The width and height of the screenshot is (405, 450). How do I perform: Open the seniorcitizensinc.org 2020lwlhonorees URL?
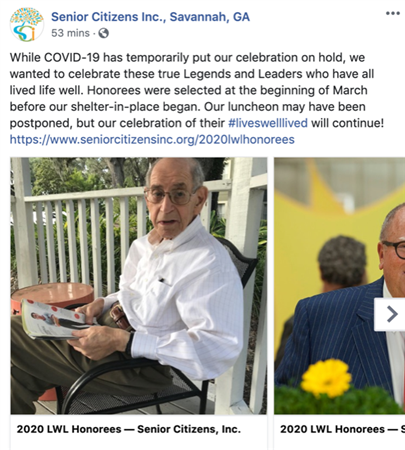pyautogui.click(x=152, y=139)
